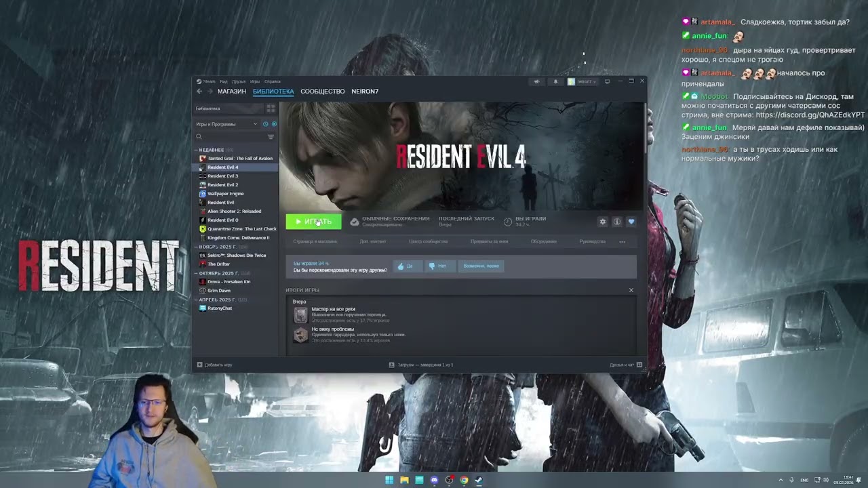Expand neiron7 account dropdown
The image size is (868, 488).
583,81
